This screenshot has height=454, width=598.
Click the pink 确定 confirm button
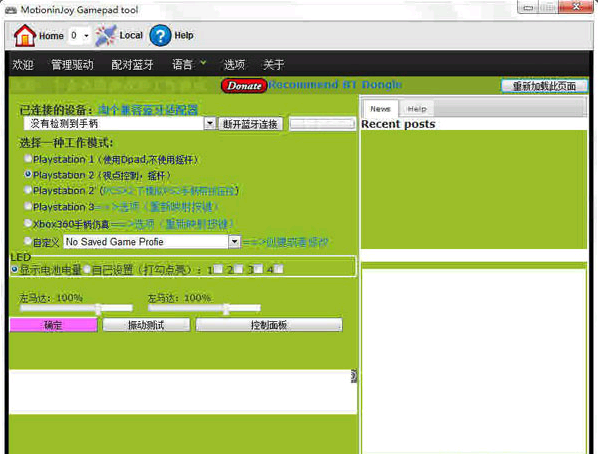point(53,325)
